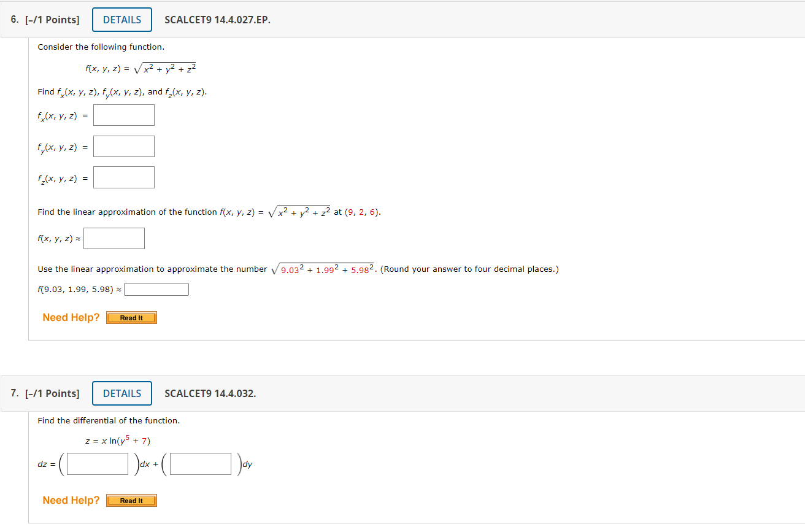This screenshot has width=805, height=532.
Task: Select the f(9.03, 1.99, 5.98) answer box
Action: pos(156,288)
